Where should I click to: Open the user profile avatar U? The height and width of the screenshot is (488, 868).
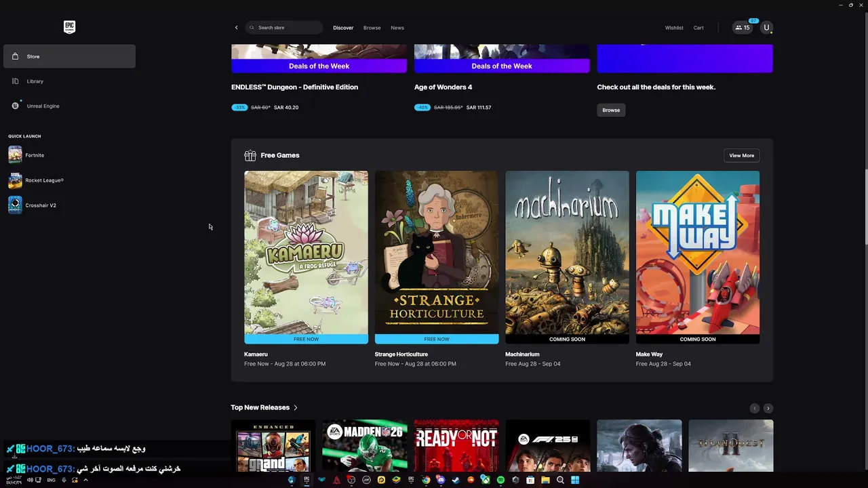tap(766, 28)
